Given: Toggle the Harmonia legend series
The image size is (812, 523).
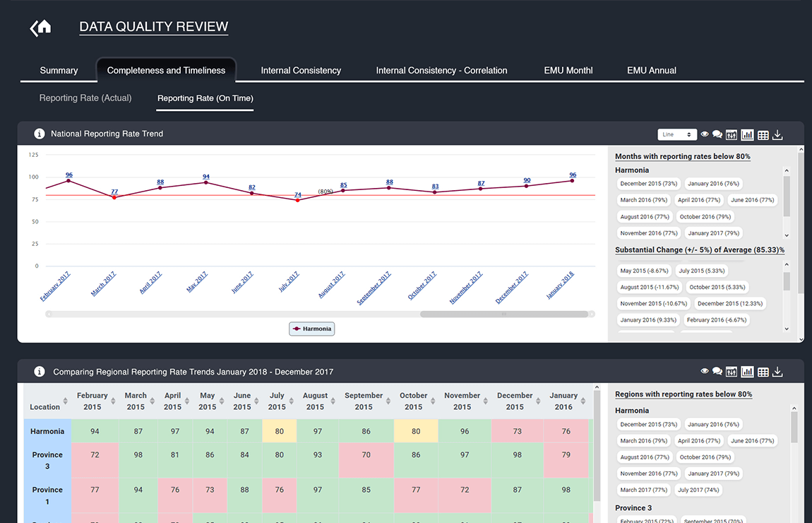Looking at the screenshot, I should point(312,329).
